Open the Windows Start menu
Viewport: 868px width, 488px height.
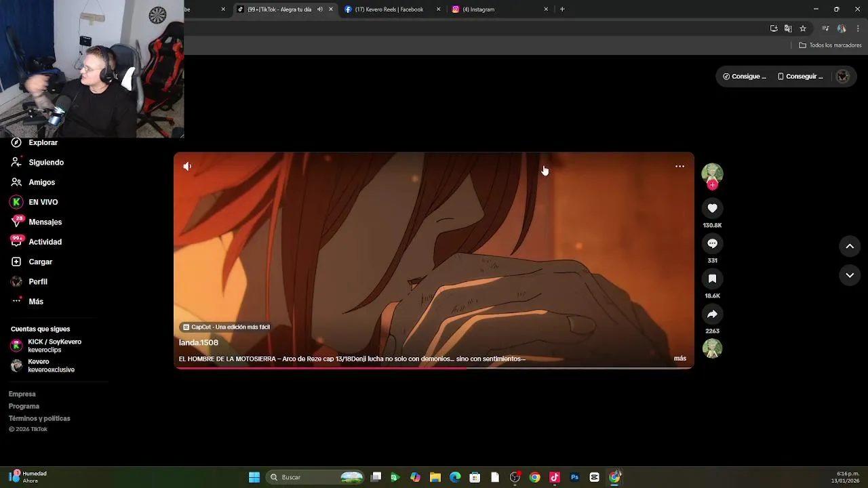(x=254, y=477)
